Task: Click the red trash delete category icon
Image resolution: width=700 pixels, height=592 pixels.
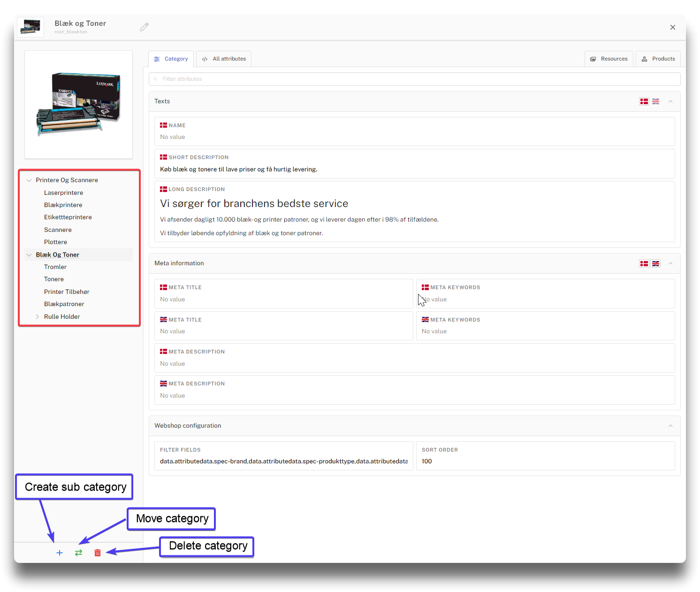Action: [98, 553]
